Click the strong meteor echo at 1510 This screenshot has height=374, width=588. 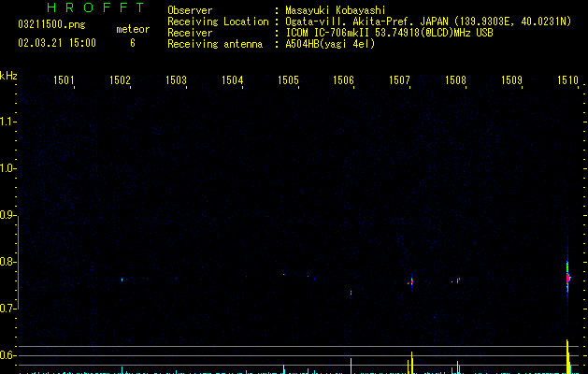click(567, 278)
